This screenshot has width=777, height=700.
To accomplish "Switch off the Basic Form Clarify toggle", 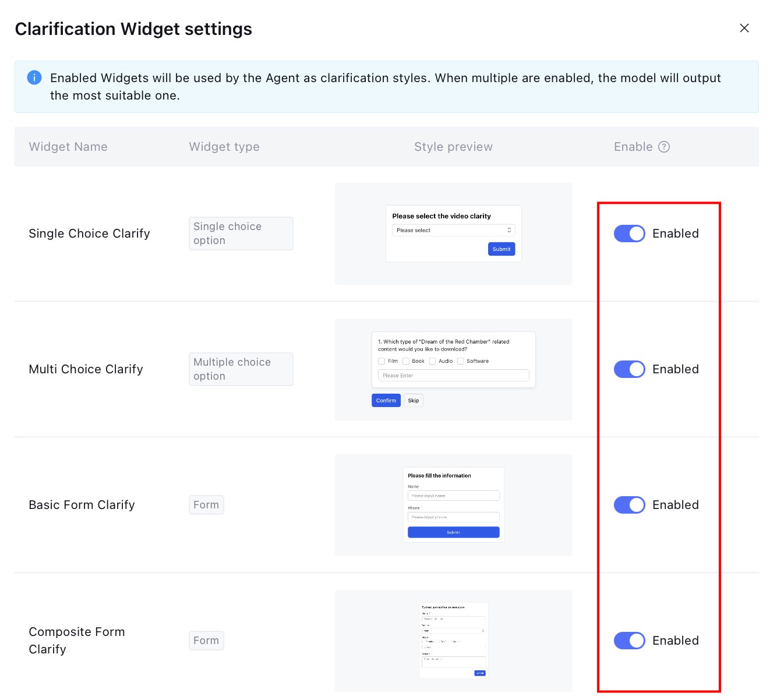I will pos(629,505).
